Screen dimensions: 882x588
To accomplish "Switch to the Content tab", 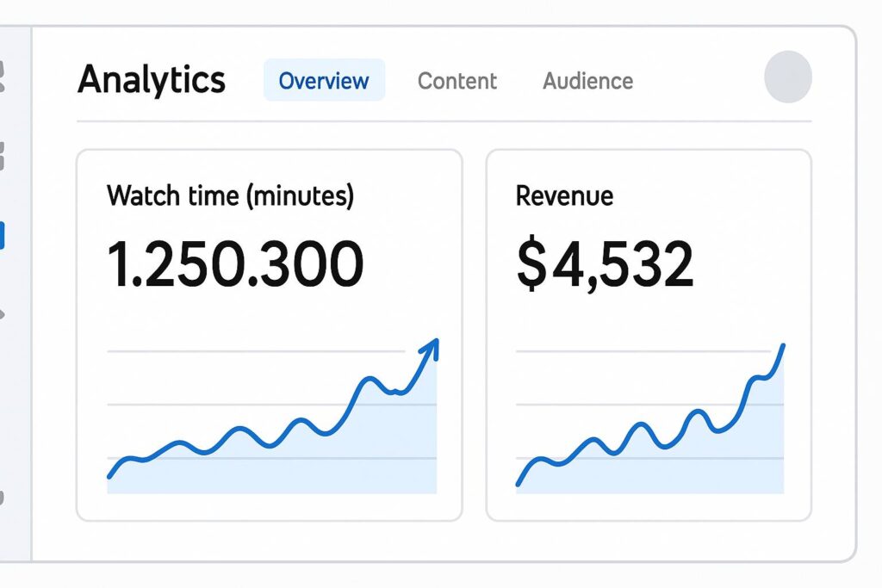I will click(457, 81).
